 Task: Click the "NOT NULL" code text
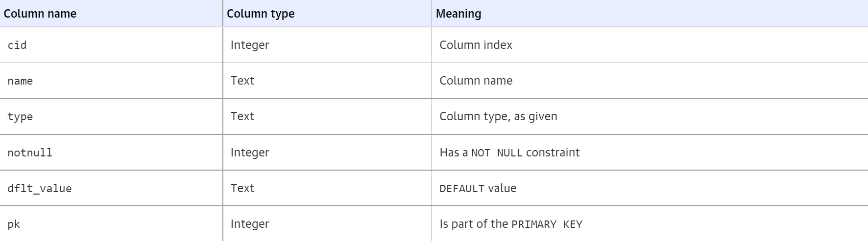[x=497, y=153]
